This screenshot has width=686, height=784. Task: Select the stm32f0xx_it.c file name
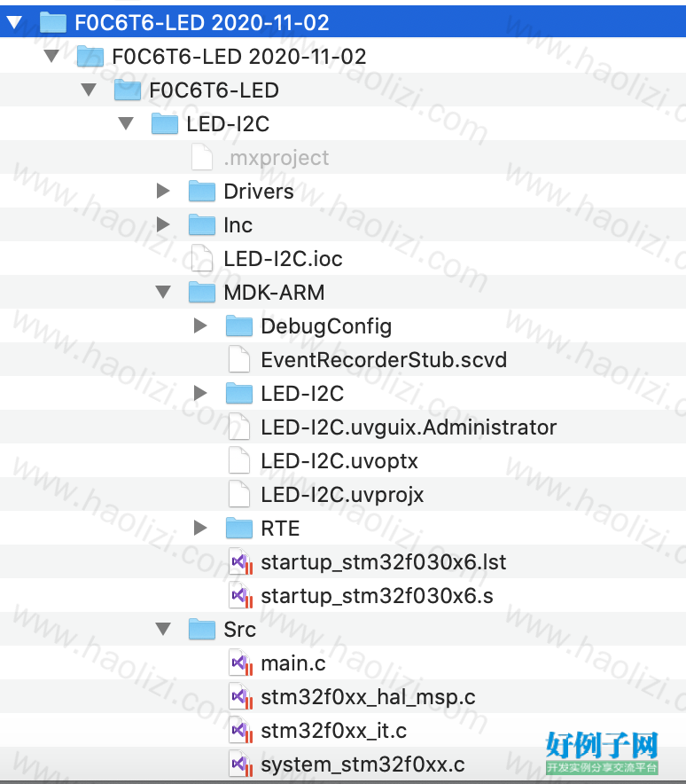[x=334, y=731]
